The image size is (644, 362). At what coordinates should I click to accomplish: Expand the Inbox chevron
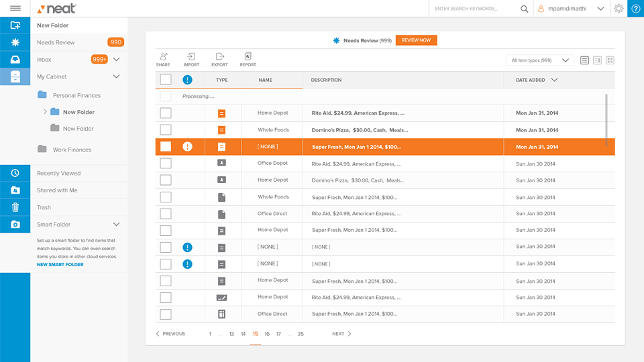[x=116, y=60]
